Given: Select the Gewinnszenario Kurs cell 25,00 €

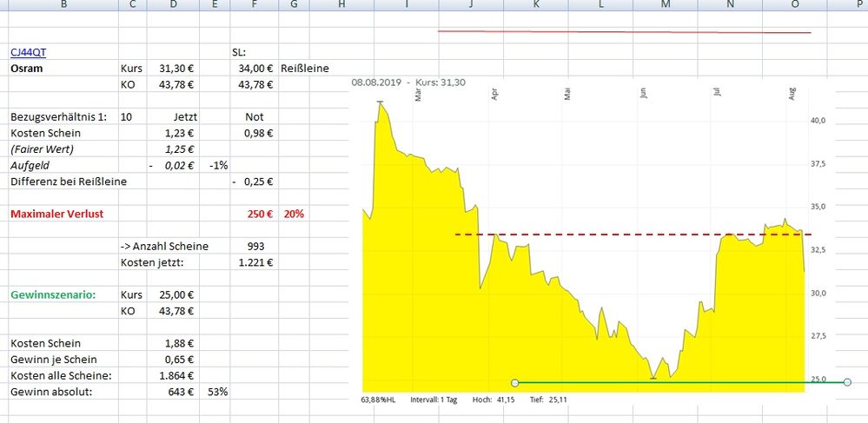Looking at the screenshot, I should pyautogui.click(x=175, y=294).
